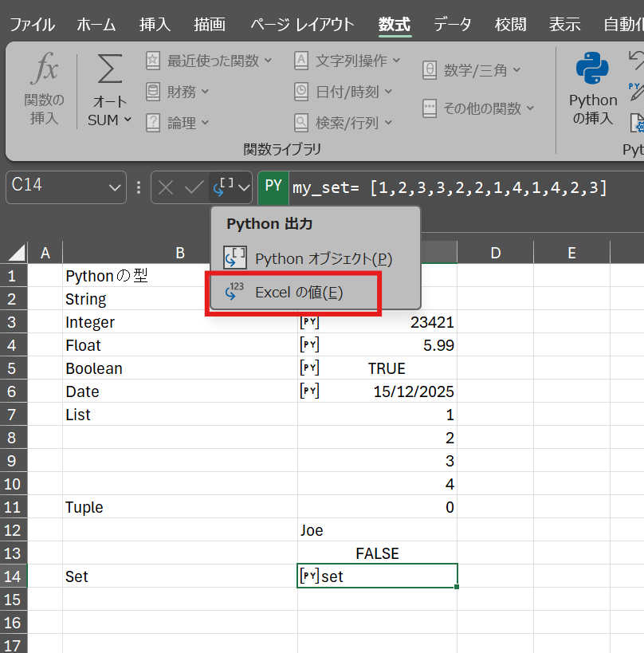
Task: Switch to the 挿入 tab
Action: coord(155,25)
